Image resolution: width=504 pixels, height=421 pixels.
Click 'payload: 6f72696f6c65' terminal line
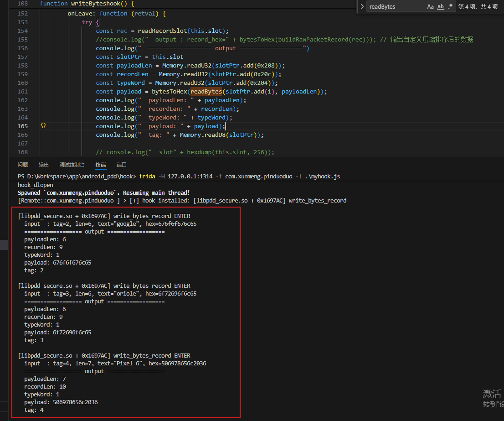(x=58, y=333)
